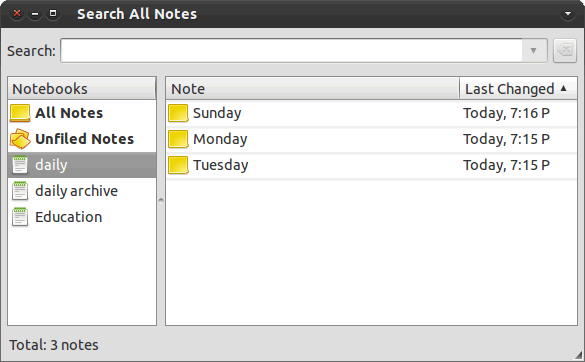The height and width of the screenshot is (362, 585).
Task: Click the Sunday note's yellow icon
Action: click(x=178, y=113)
